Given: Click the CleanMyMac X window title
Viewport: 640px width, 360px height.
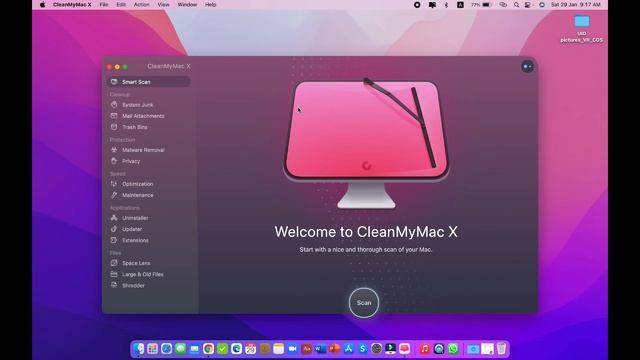Looking at the screenshot, I should point(169,66).
